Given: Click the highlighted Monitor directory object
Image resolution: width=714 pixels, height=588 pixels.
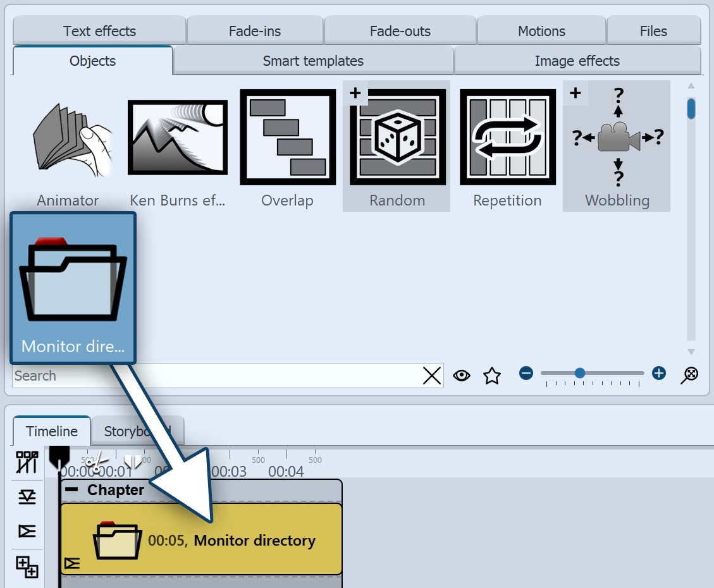Looking at the screenshot, I should click(72, 285).
